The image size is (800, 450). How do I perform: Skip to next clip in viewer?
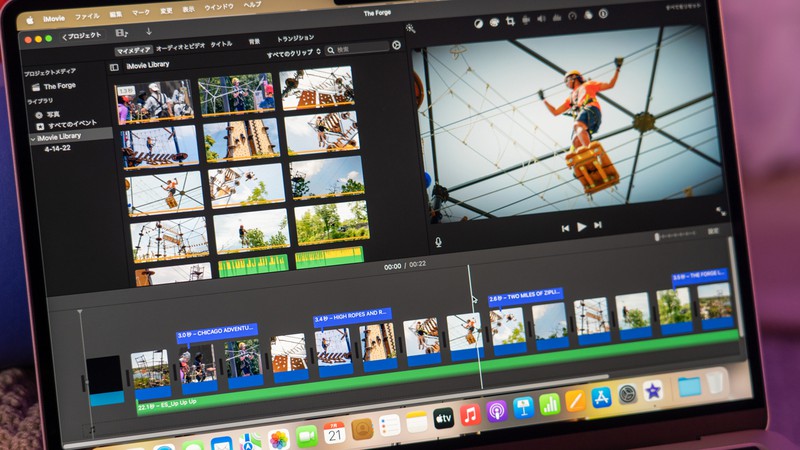(598, 225)
